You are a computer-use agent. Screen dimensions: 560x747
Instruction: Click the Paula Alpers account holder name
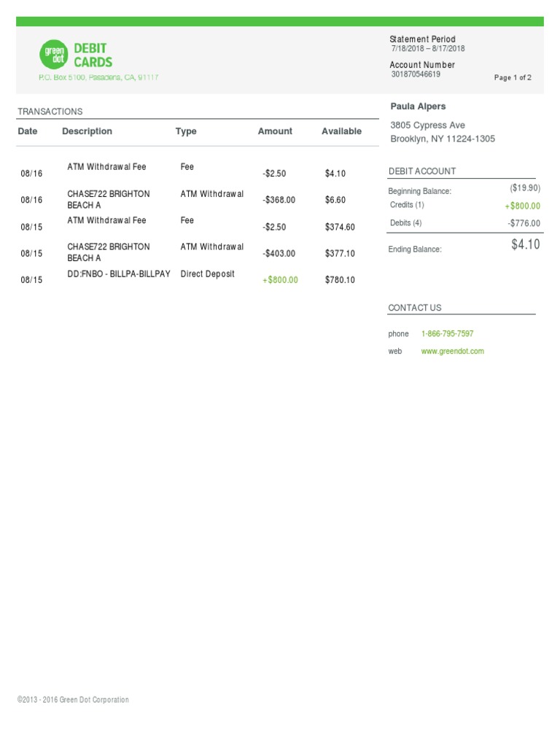click(x=418, y=107)
